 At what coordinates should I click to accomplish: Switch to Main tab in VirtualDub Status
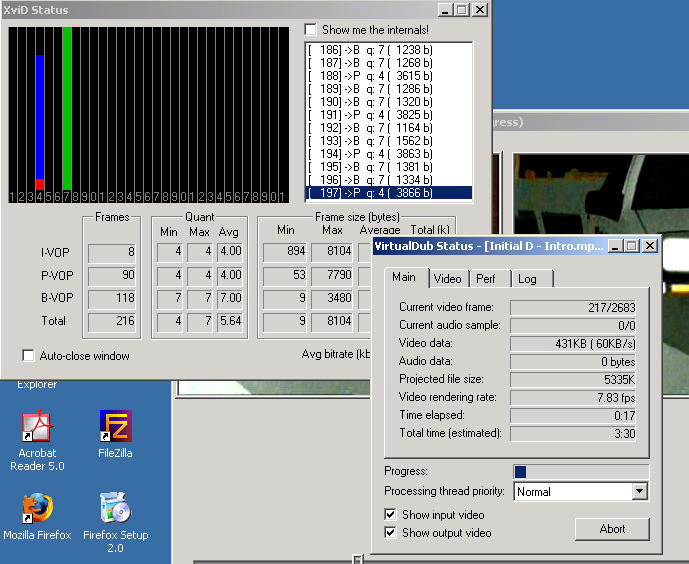pyautogui.click(x=404, y=278)
